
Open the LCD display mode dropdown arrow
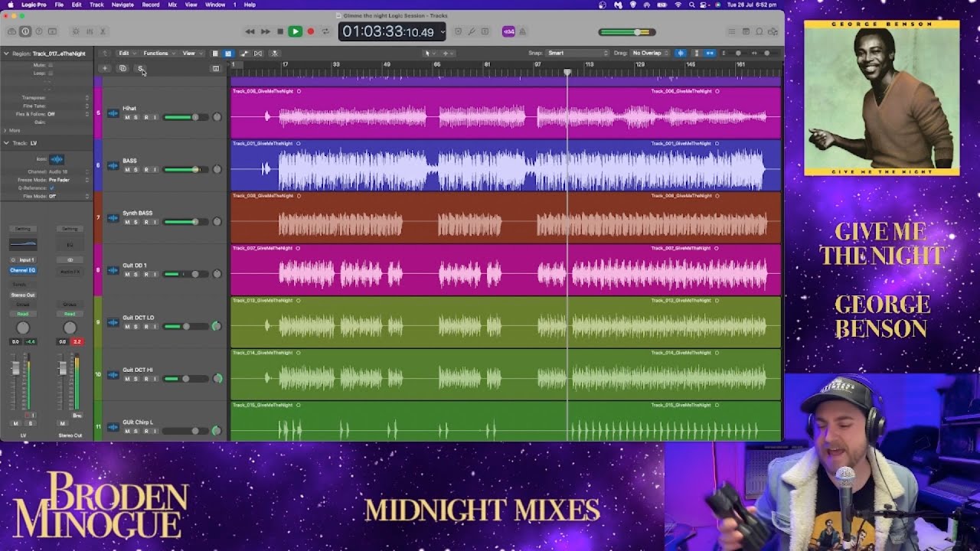442,31
